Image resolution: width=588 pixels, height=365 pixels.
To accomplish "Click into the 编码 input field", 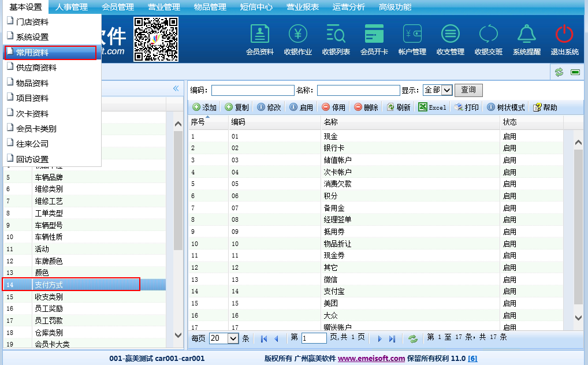I will 252,90.
